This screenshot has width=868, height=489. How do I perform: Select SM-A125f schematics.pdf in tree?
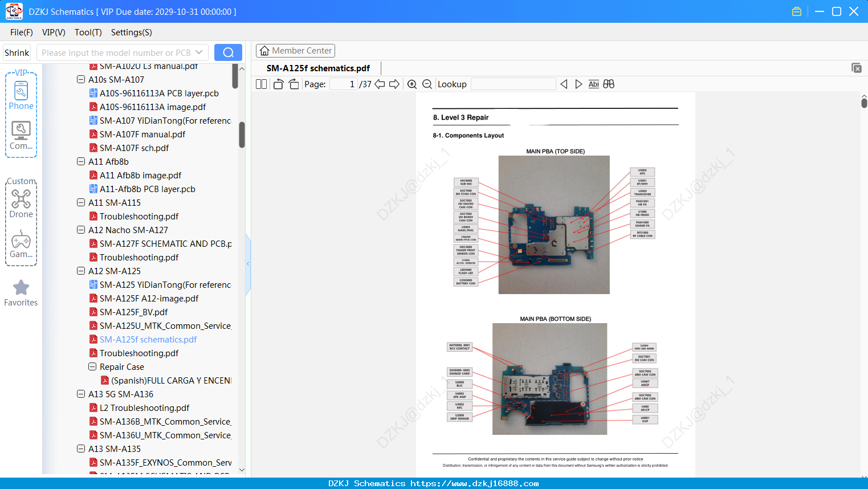click(x=148, y=340)
